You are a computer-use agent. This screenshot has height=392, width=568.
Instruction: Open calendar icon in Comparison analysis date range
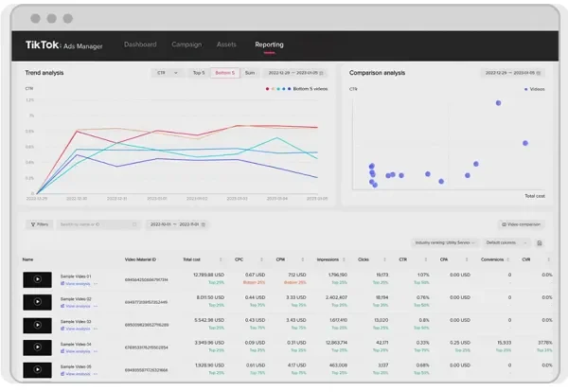point(539,73)
